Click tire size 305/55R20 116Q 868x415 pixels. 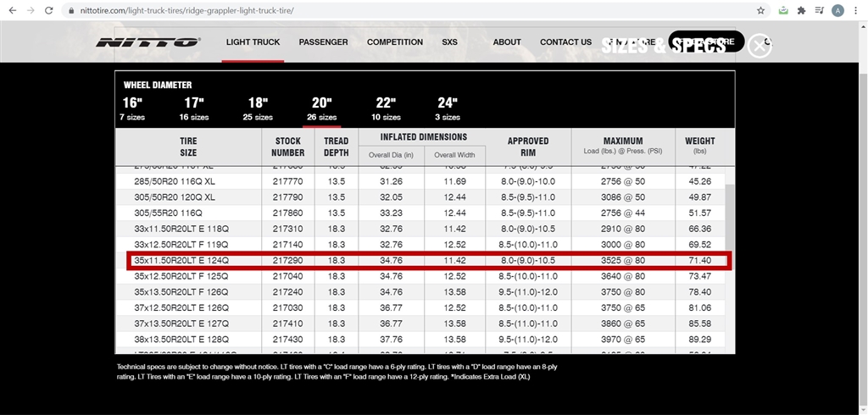169,213
